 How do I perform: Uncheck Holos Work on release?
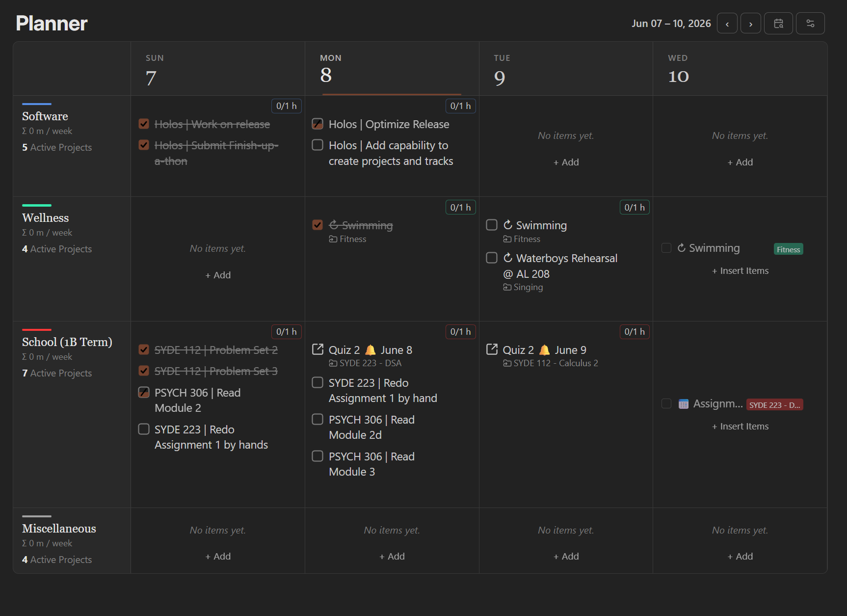click(x=144, y=124)
